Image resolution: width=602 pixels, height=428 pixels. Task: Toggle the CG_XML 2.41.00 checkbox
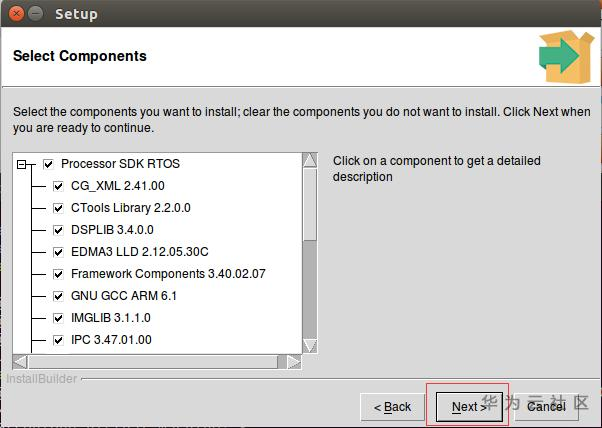tap(58, 186)
